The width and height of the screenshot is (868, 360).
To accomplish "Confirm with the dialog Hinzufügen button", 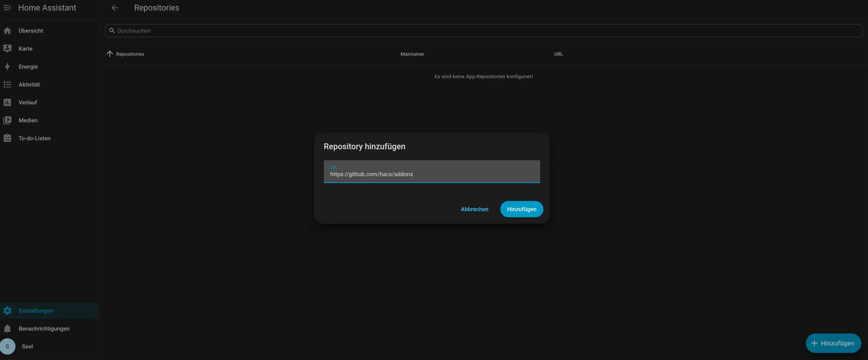I will pyautogui.click(x=521, y=209).
